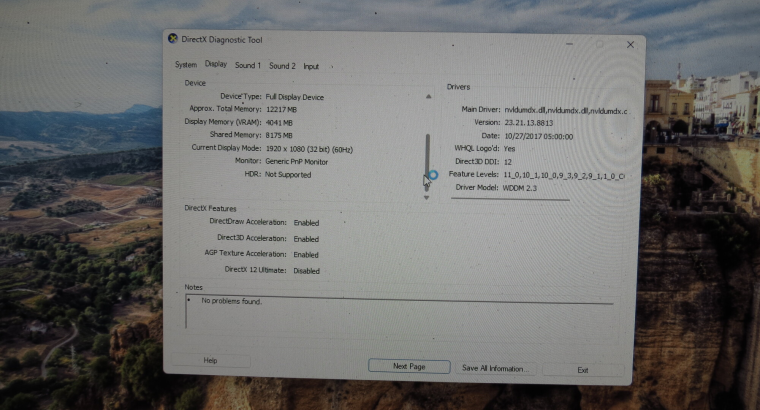This screenshot has height=410, width=760.
Task: Click the WHQL Logo'd 'Yes' value
Action: point(509,149)
